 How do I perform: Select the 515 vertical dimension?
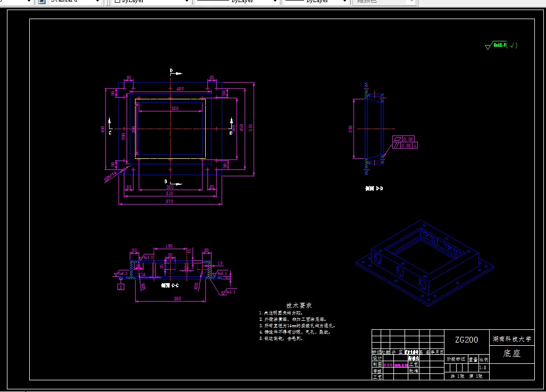[251, 127]
